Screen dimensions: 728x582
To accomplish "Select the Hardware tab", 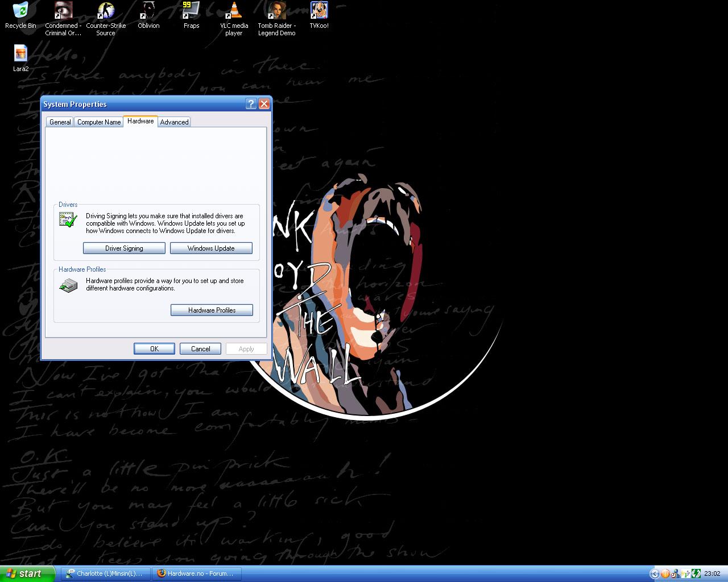I will tap(140, 121).
